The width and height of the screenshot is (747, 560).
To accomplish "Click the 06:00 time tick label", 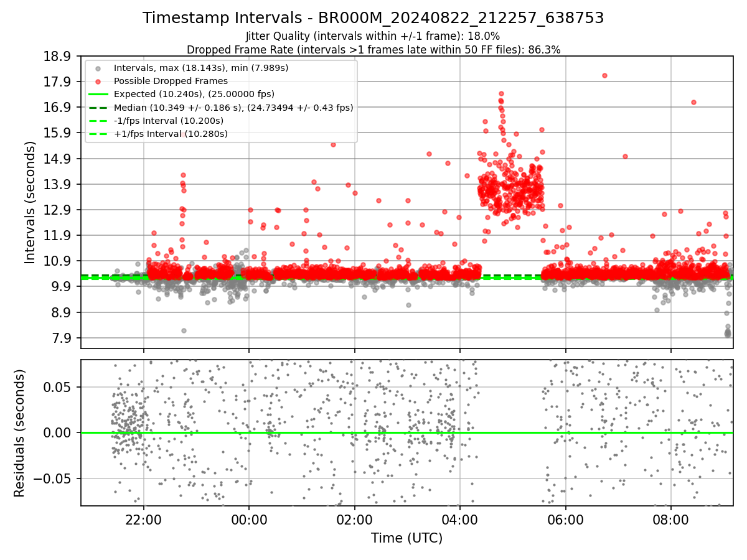I will [565, 521].
